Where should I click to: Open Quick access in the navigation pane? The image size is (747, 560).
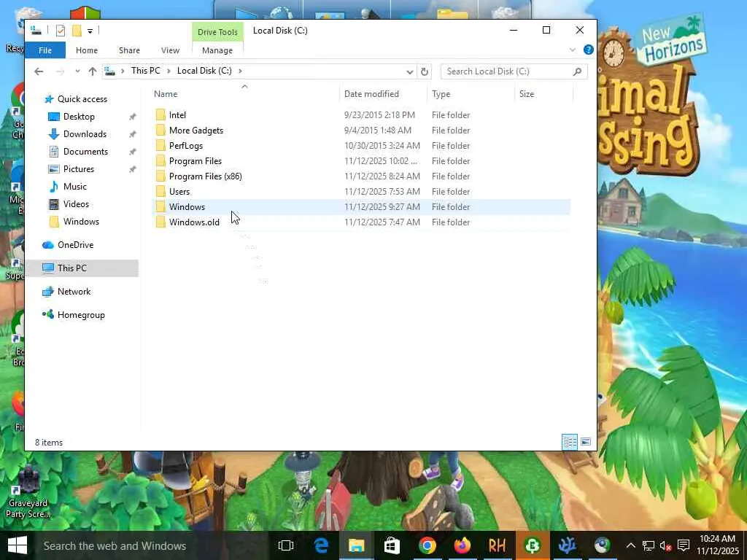[x=82, y=99]
